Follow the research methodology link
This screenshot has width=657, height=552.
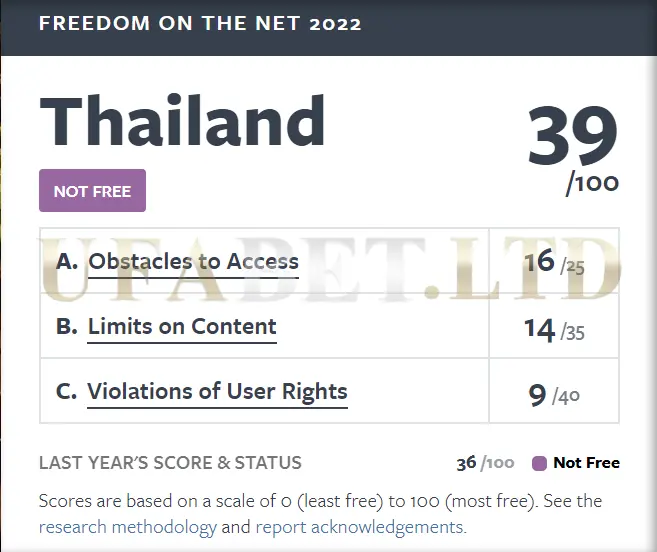(128, 528)
